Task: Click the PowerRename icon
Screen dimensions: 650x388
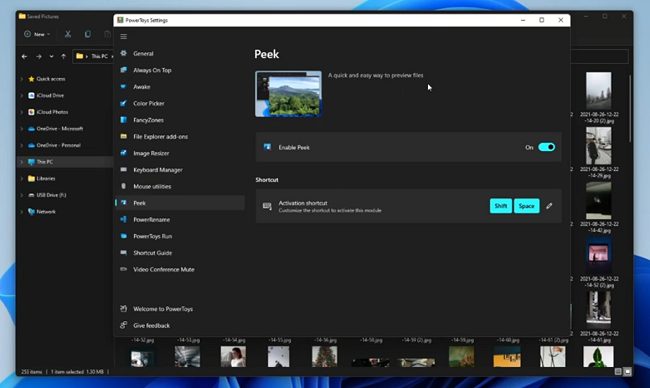Action: click(124, 219)
